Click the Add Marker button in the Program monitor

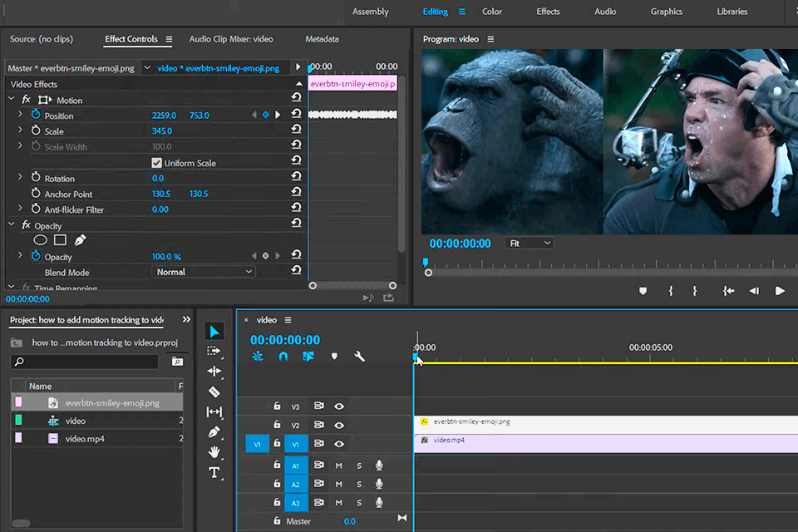[642, 290]
